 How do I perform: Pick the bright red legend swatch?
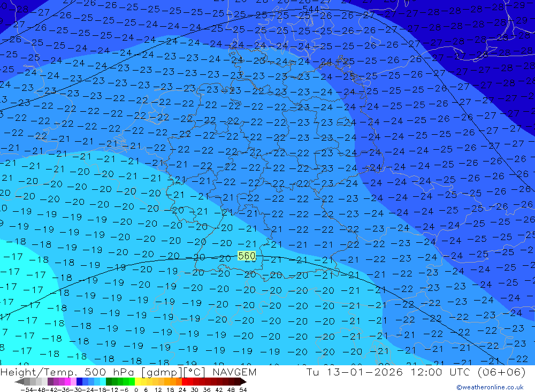pos(185,382)
